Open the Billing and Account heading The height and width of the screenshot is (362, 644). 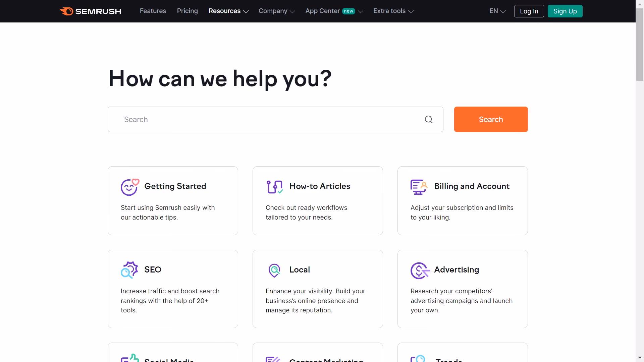[x=472, y=186]
